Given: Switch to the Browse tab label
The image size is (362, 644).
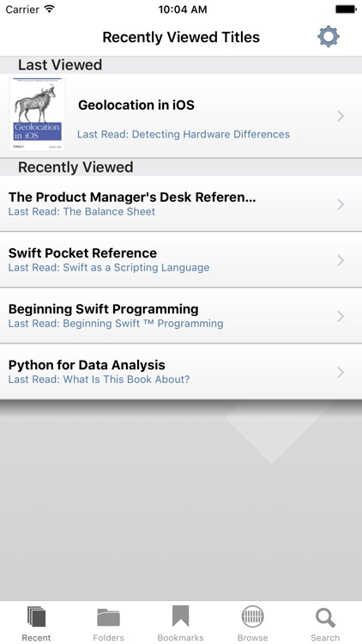Looking at the screenshot, I should pyautogui.click(x=252, y=637).
